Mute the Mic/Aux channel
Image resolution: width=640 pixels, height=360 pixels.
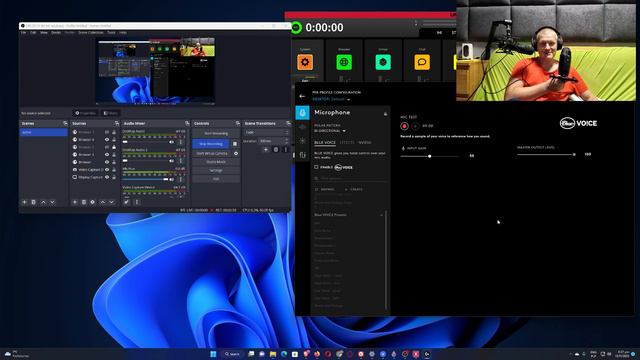(172, 179)
